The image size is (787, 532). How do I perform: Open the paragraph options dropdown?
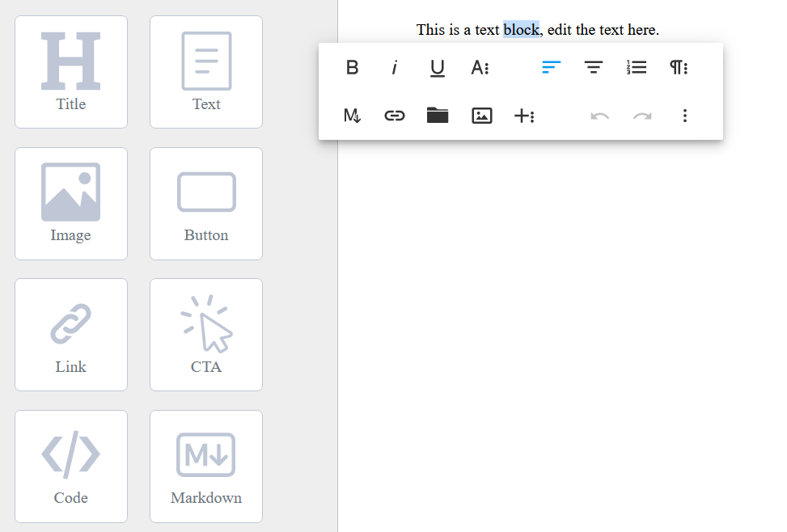(x=679, y=67)
